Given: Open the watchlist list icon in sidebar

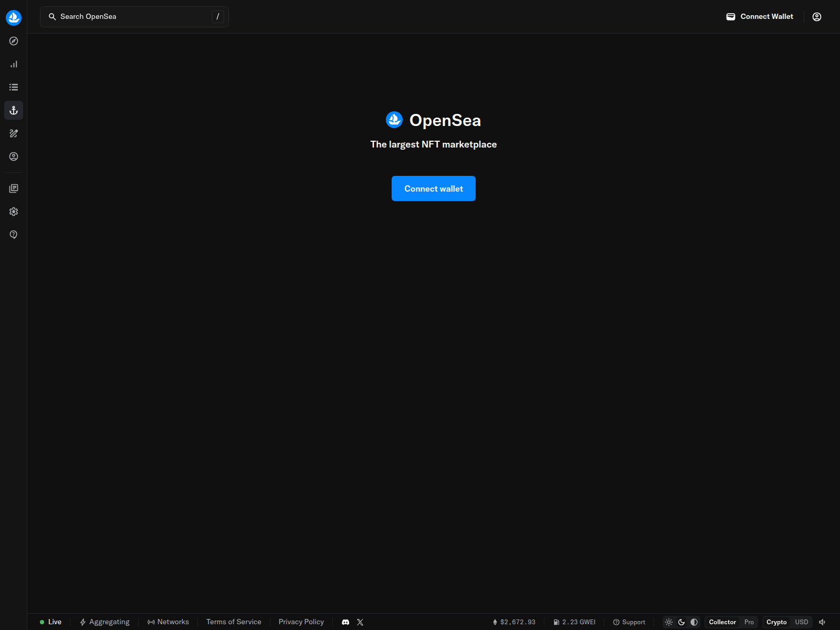Looking at the screenshot, I should [14, 87].
